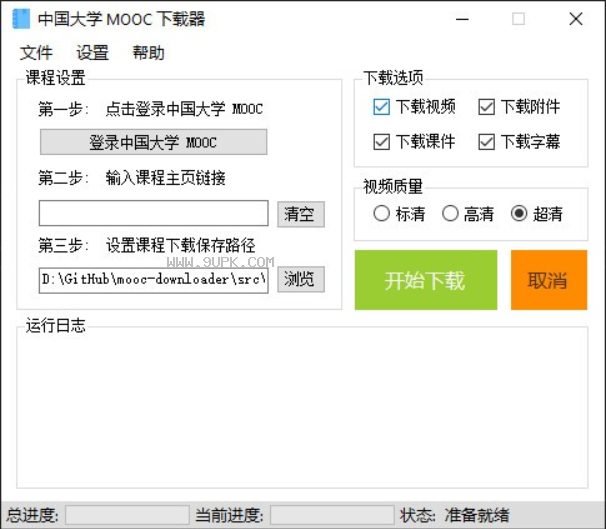Screen dimensions: 606x529
Task: Open the 设置 menu
Action: 92,53
